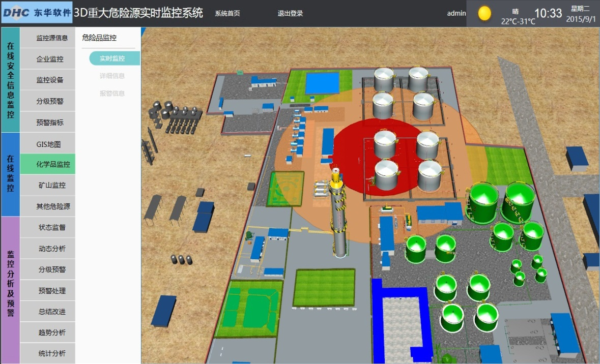Viewport: 600px width, 364px height.
Task: Go to 矿山监控 in sidebar
Action: [51, 186]
